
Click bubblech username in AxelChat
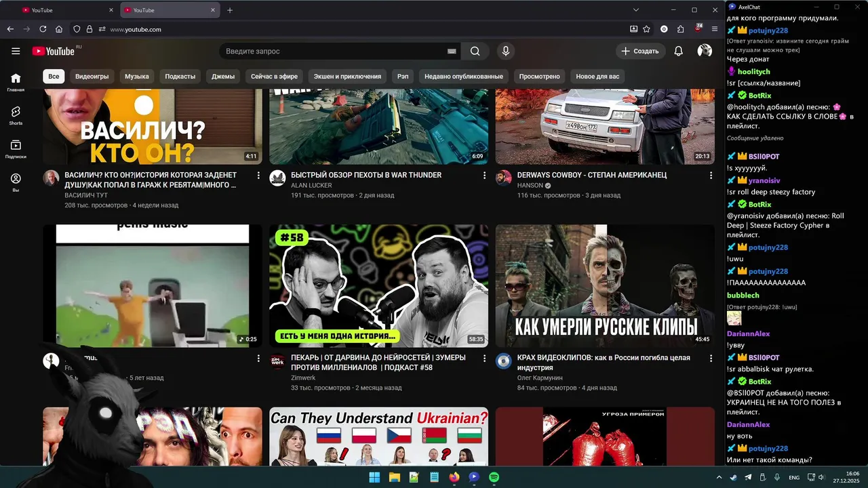pyautogui.click(x=743, y=296)
